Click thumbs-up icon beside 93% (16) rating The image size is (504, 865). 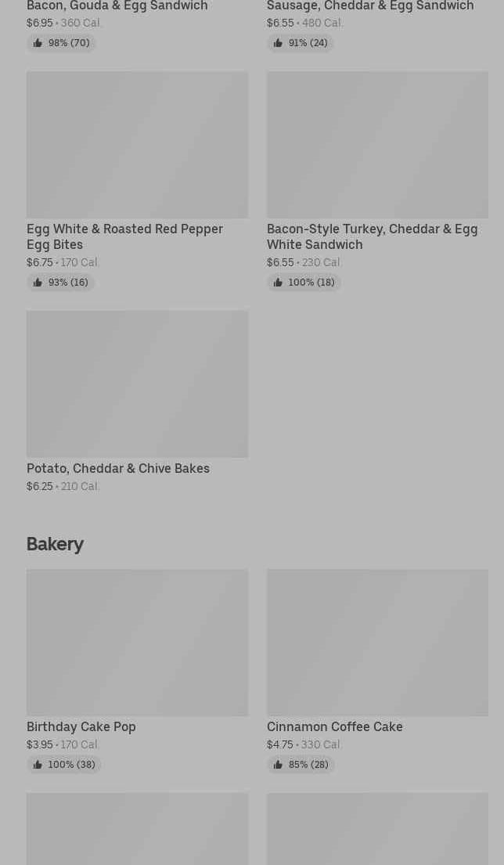click(x=38, y=283)
